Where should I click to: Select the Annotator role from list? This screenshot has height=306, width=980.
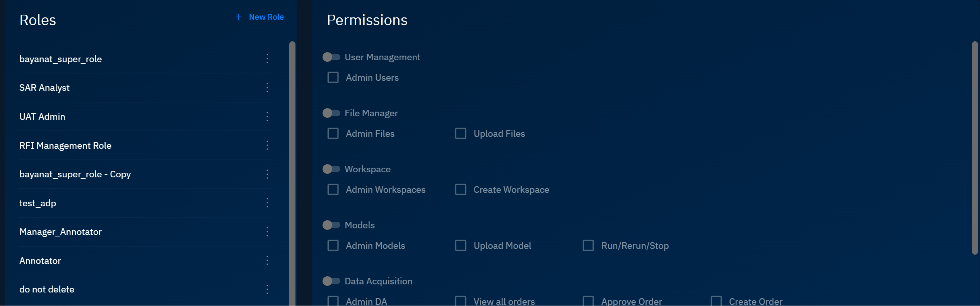coord(40,261)
